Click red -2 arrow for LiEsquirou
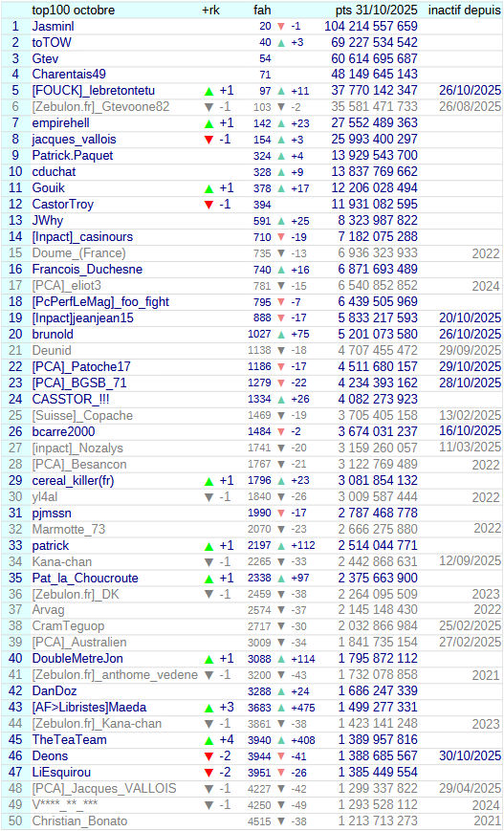 tap(208, 773)
